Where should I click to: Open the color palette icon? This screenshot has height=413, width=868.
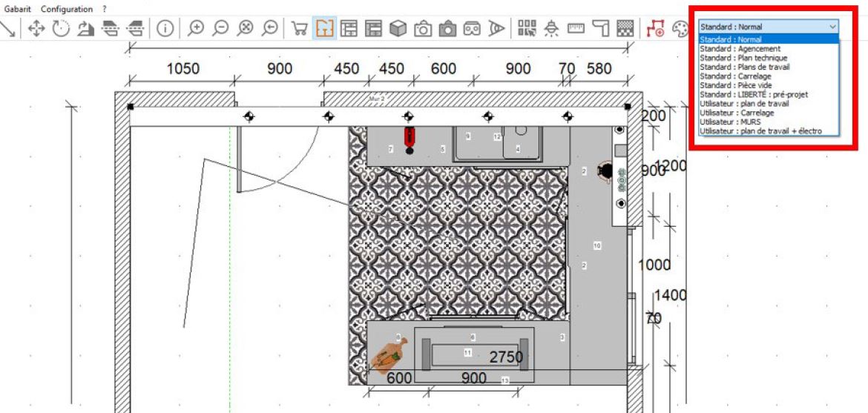point(680,28)
